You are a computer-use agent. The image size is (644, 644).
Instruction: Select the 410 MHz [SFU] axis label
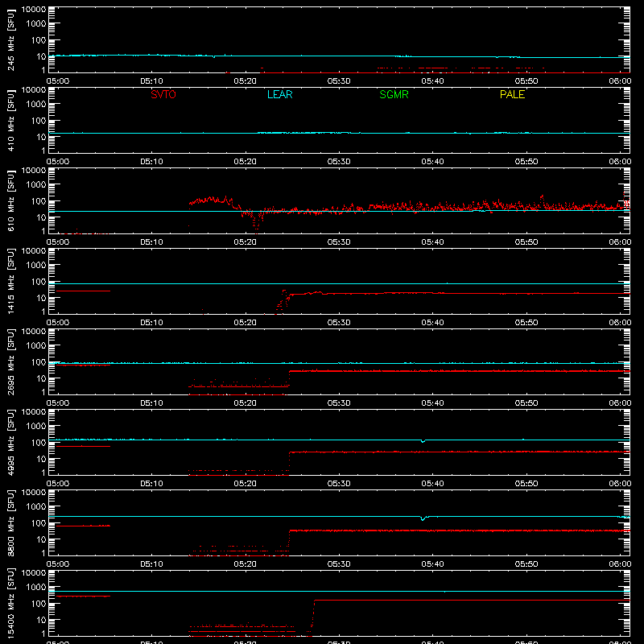tap(10, 121)
